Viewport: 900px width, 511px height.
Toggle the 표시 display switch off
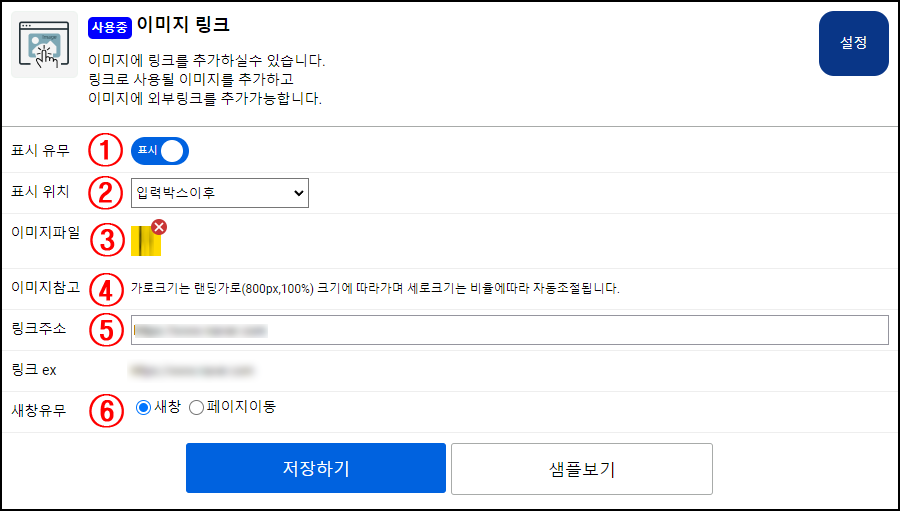pos(160,151)
